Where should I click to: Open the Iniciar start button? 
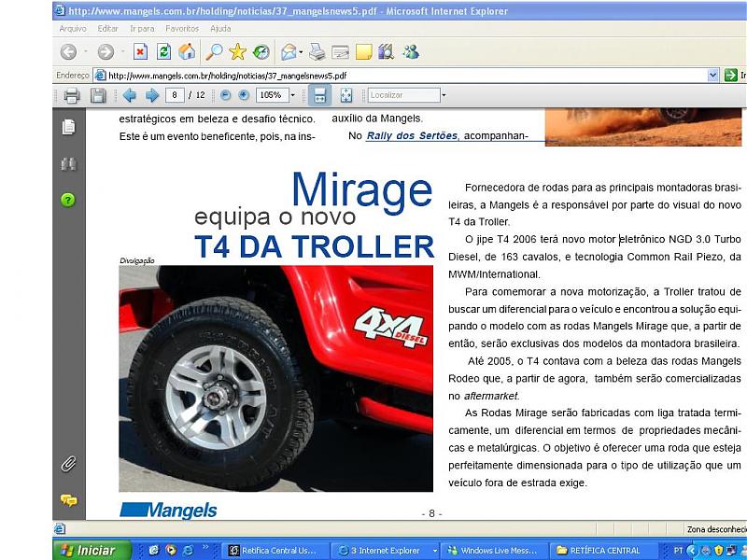92,551
